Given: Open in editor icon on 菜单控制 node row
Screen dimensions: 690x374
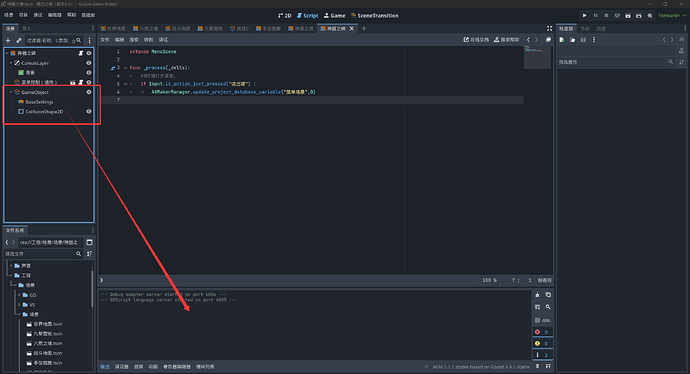Looking at the screenshot, I should tap(73, 82).
